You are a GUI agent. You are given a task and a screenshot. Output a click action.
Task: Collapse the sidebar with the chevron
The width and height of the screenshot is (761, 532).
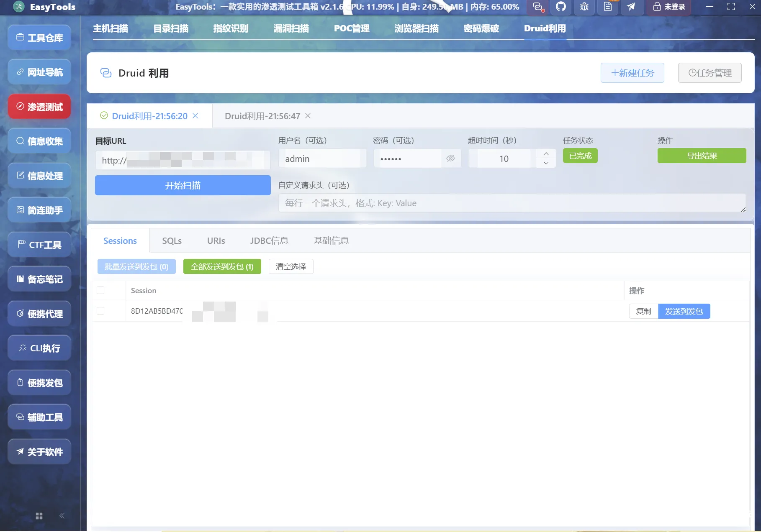tap(62, 516)
